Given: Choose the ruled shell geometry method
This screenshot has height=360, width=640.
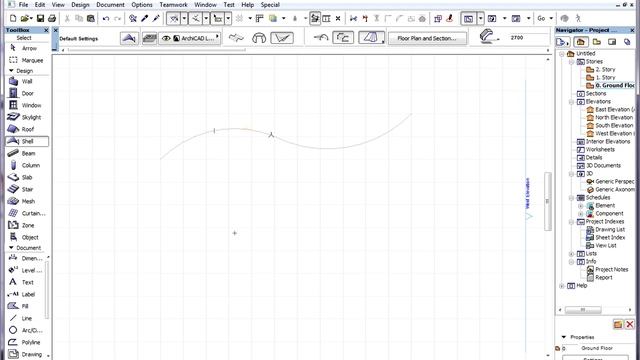Looking at the screenshot, I should tap(282, 38).
